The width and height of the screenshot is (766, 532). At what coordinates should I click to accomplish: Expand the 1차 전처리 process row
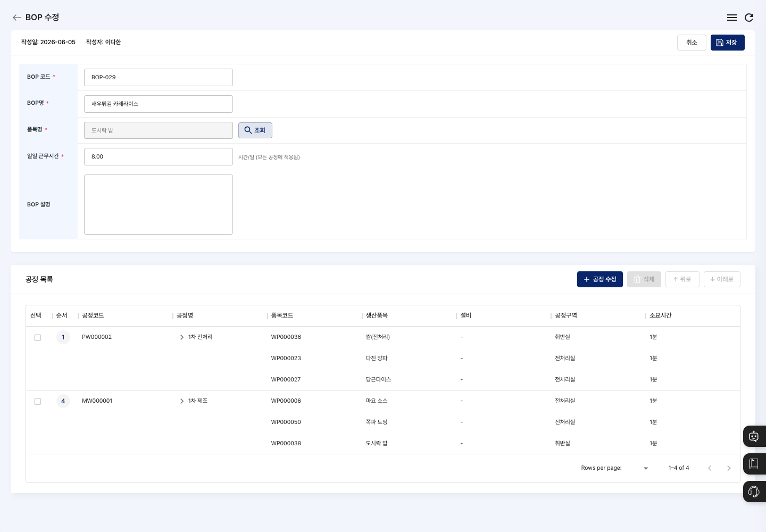pyautogui.click(x=182, y=337)
